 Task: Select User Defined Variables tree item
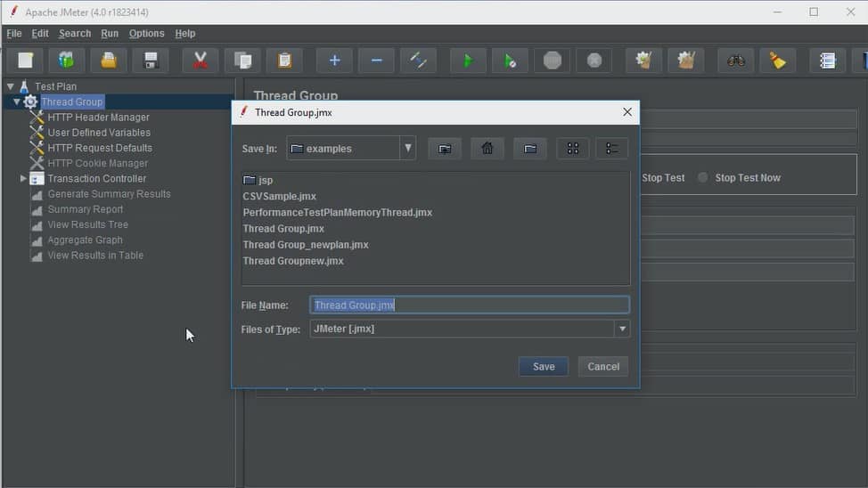pos(99,132)
